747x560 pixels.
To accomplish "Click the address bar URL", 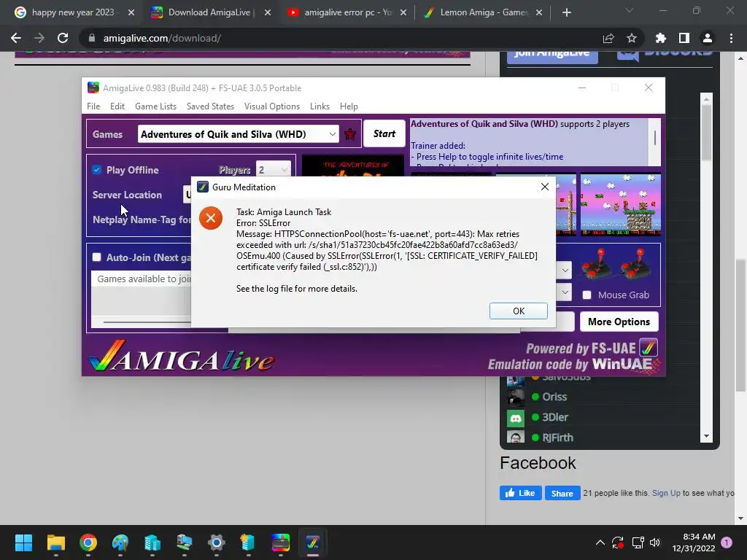I will [162, 38].
